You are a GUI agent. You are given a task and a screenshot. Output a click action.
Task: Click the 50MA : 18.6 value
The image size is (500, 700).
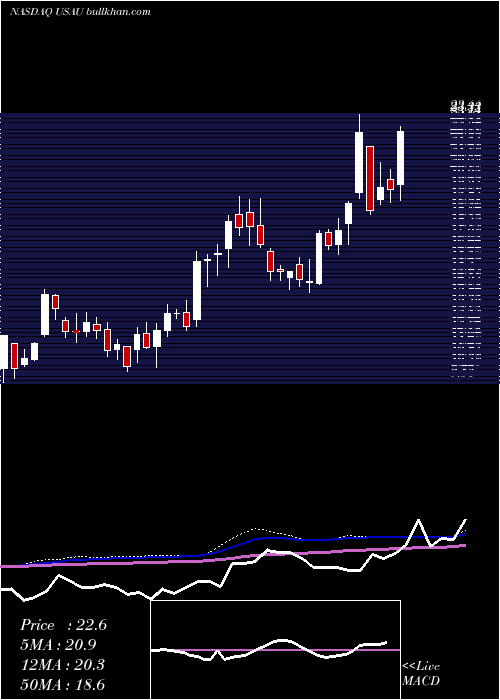62,684
